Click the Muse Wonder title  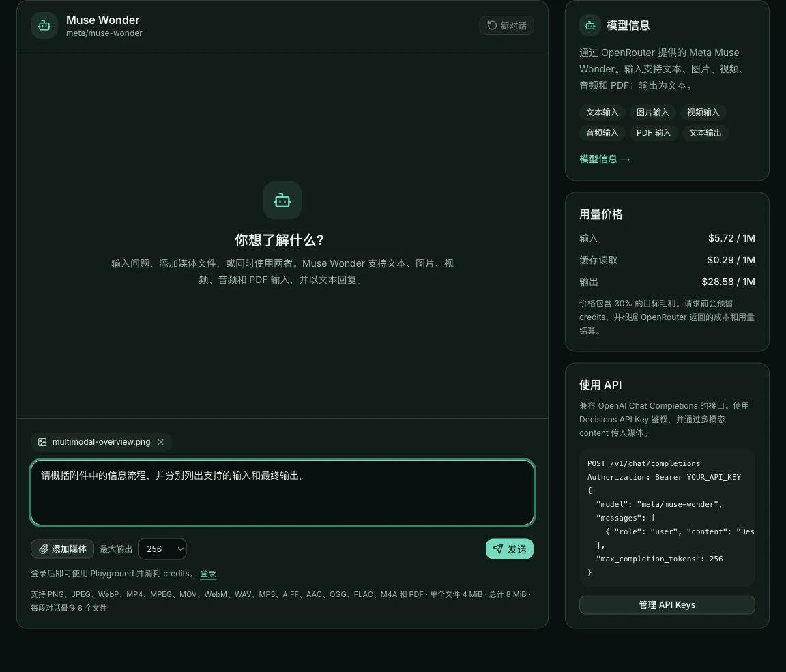(103, 20)
